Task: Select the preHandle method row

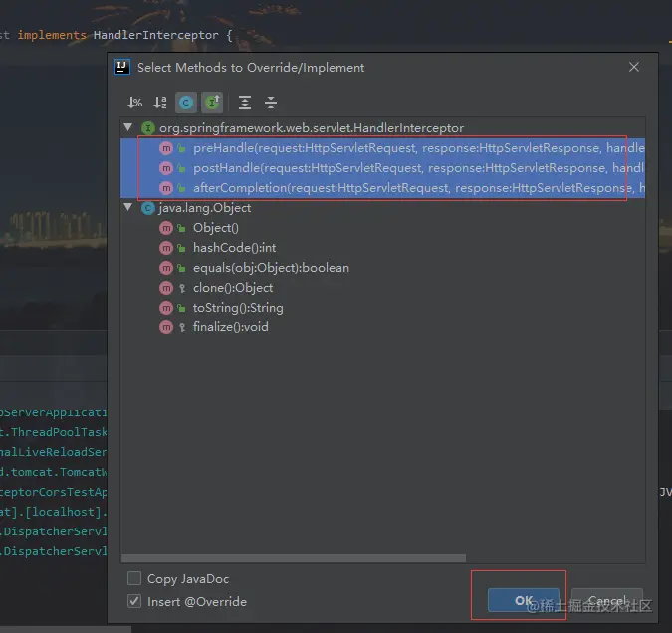Action: pyautogui.click(x=382, y=148)
